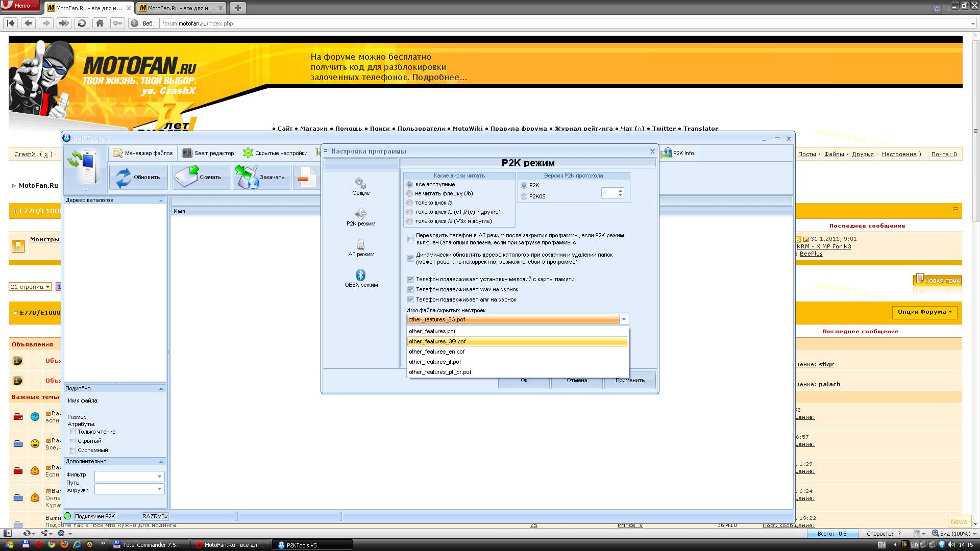Click the Обновить refresh button
The height and width of the screenshot is (551, 980).
pos(138,177)
